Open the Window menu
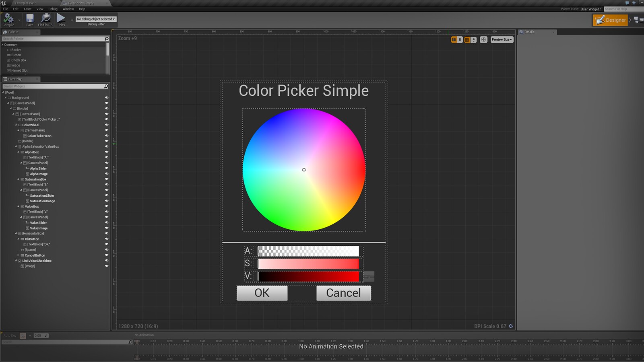The image size is (644, 362). coord(68,8)
